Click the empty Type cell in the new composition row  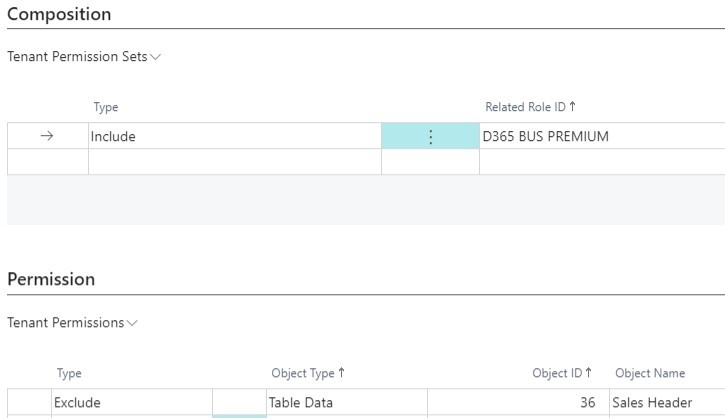234,162
